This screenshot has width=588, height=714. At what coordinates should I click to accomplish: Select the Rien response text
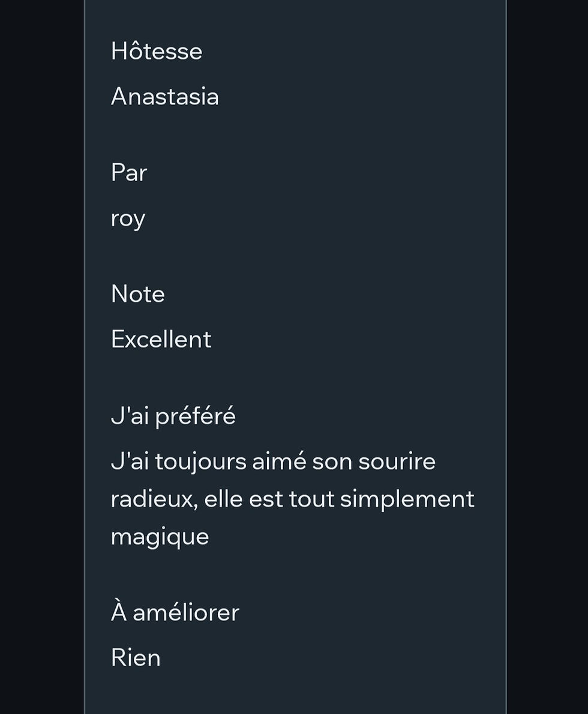pos(136,658)
